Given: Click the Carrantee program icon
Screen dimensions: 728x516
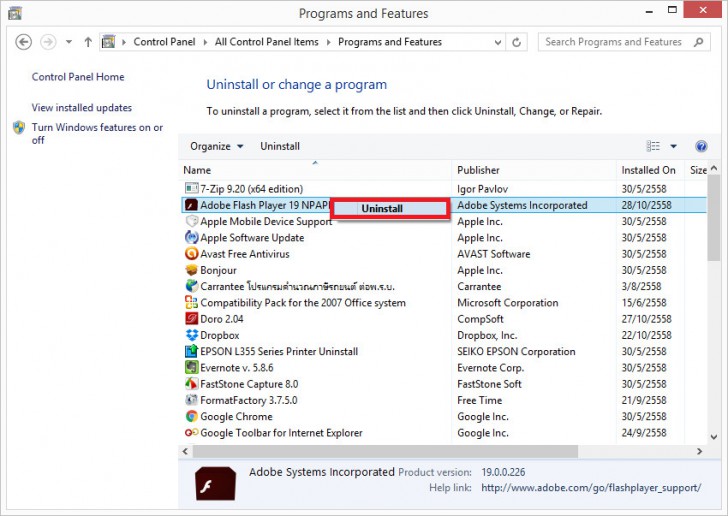Looking at the screenshot, I should point(191,286).
